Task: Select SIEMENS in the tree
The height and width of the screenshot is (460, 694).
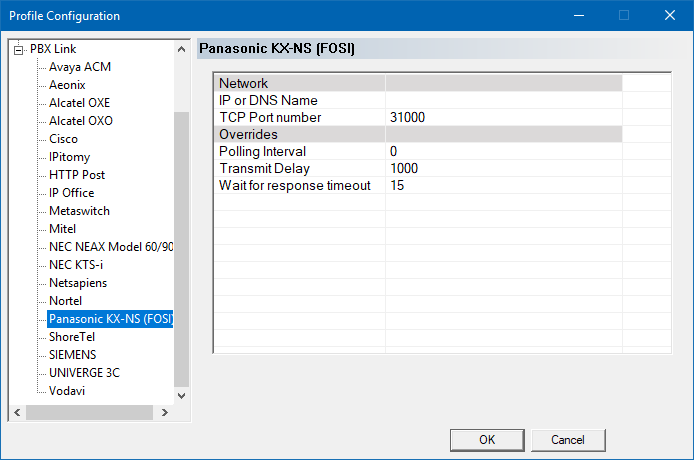Action: pyautogui.click(x=72, y=355)
